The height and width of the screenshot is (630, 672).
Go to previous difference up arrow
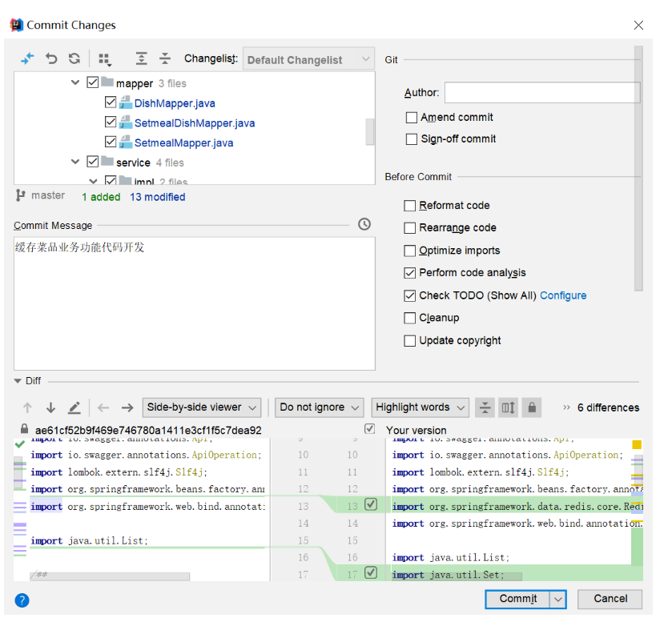tap(27, 407)
